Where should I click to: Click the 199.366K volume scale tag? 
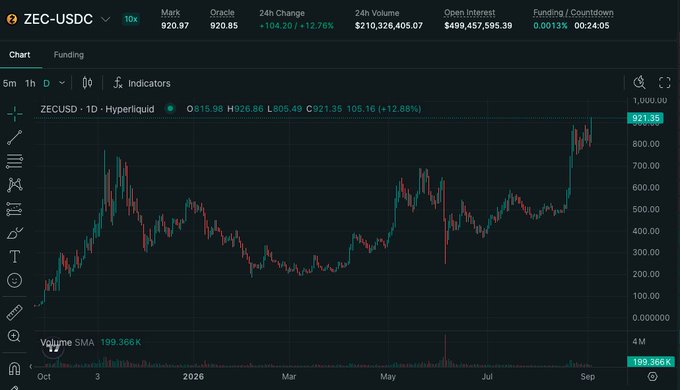point(651,362)
